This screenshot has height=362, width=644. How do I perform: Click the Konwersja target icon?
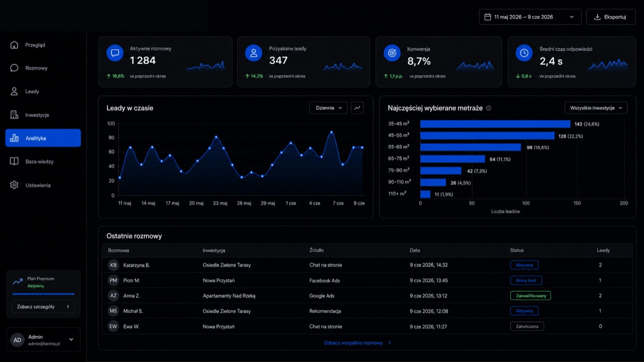[x=392, y=53]
